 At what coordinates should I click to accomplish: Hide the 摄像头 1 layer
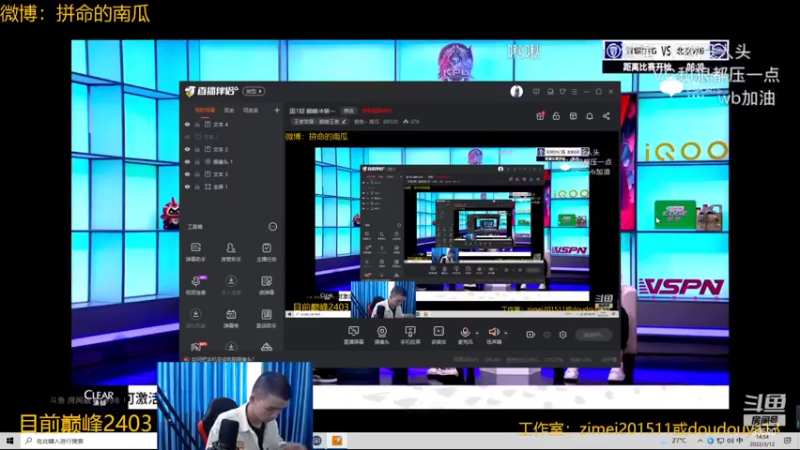187,162
